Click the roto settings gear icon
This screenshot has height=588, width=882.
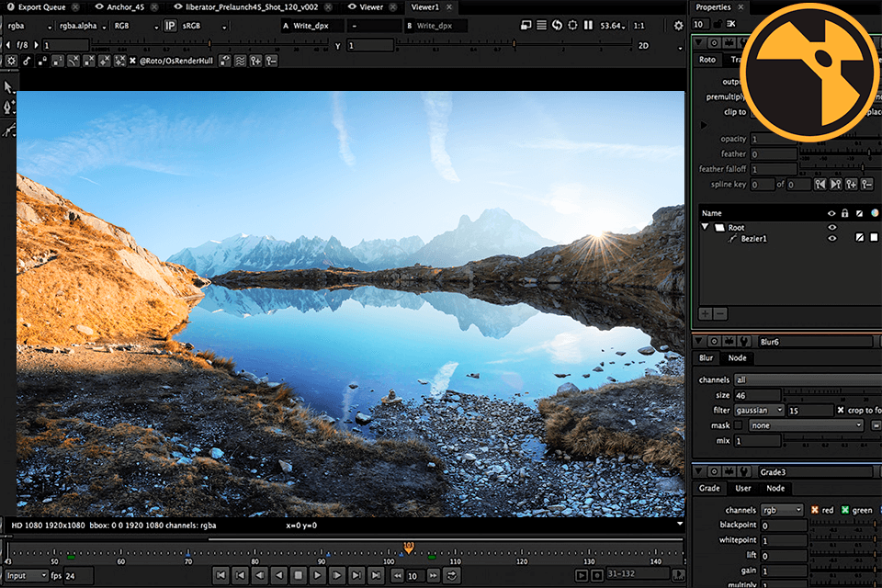11,61
